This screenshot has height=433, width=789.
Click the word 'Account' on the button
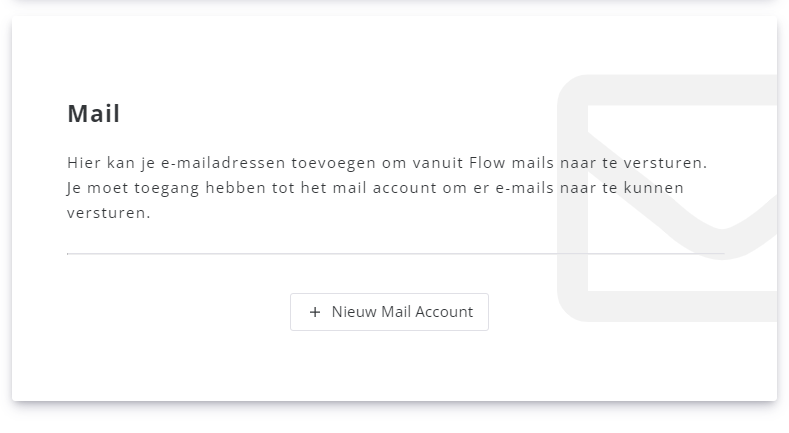click(x=443, y=312)
